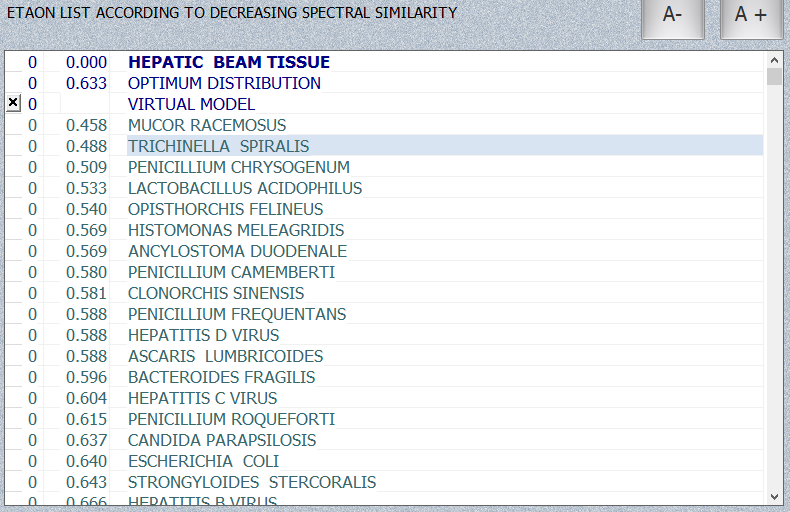Viewport: 790px width, 512px height.
Task: Choose the ANCYLOSTOMA DUODENALE row
Action: [x=237, y=251]
